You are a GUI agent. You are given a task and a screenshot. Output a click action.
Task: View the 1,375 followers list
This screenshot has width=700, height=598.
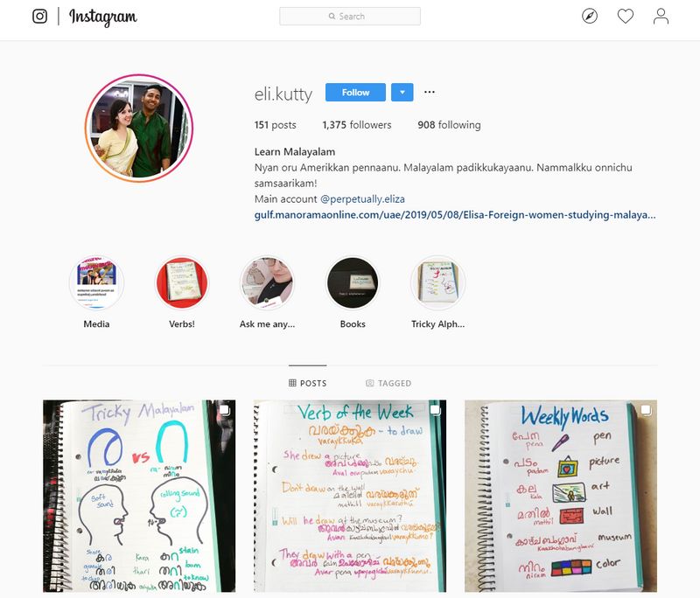(357, 125)
